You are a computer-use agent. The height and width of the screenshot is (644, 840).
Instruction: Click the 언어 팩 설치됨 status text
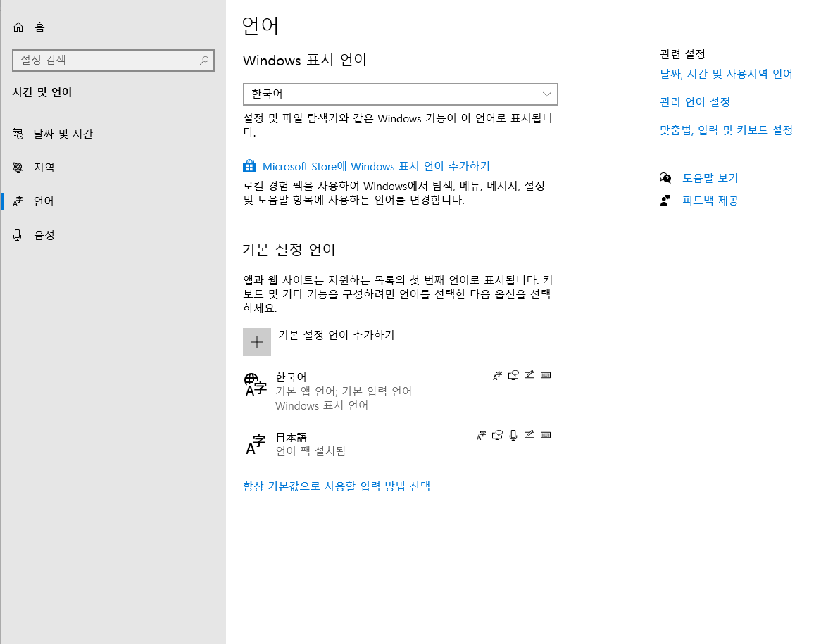tap(311, 451)
